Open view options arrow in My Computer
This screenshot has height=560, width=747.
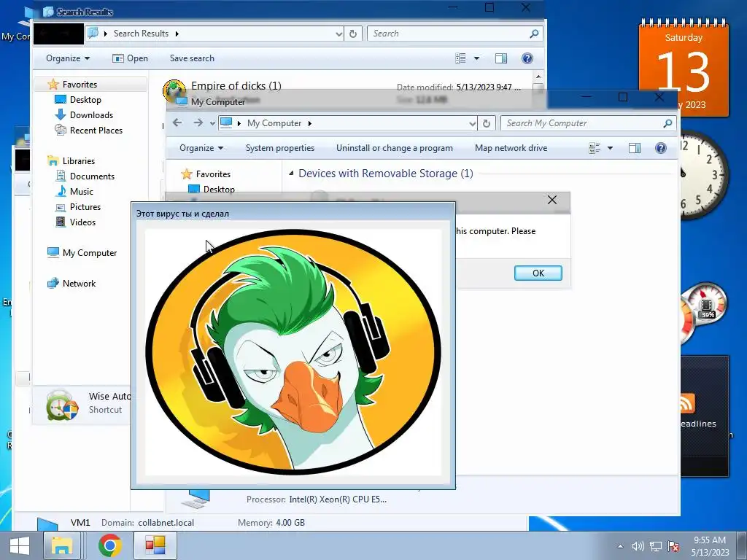tap(610, 147)
